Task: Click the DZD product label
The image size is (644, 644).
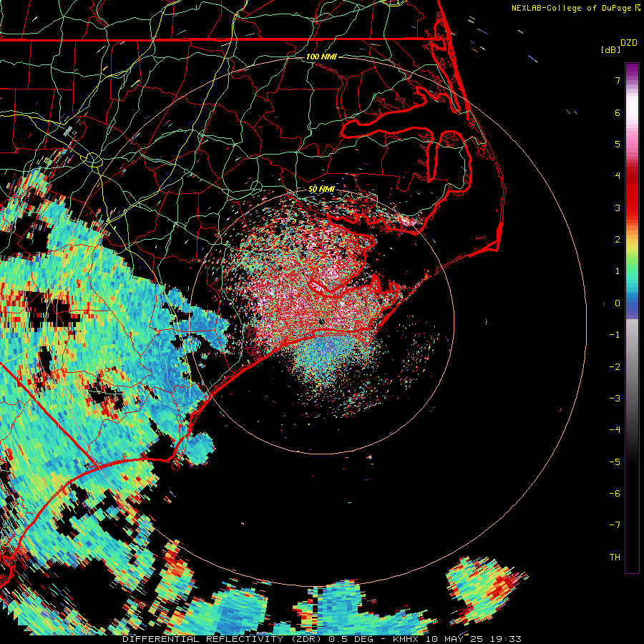Action: point(629,43)
